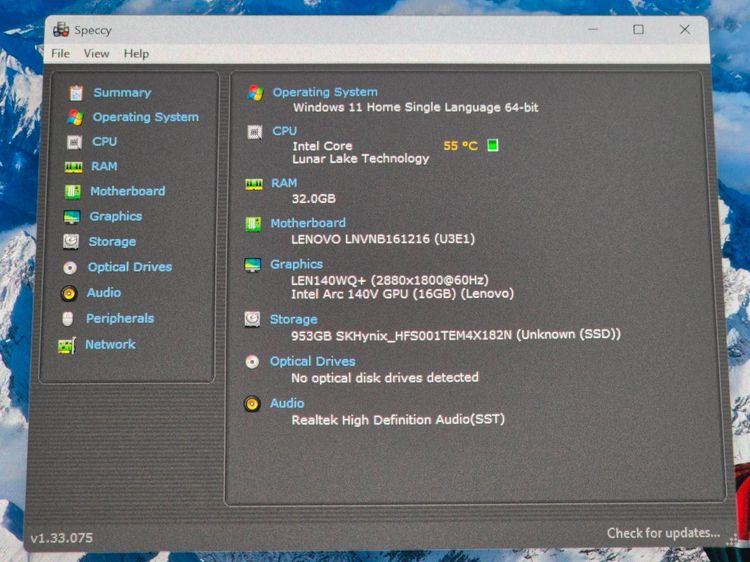This screenshot has height=562, width=750.
Task: Click LEN140WQ+ display resolution text
Action: point(389,280)
